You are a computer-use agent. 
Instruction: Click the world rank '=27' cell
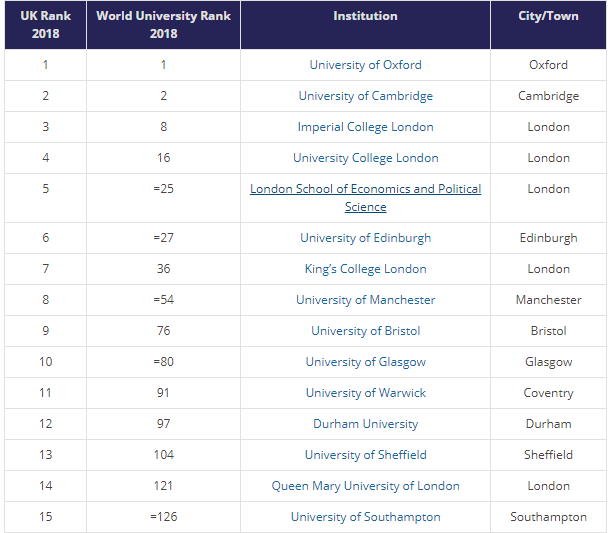tap(164, 238)
